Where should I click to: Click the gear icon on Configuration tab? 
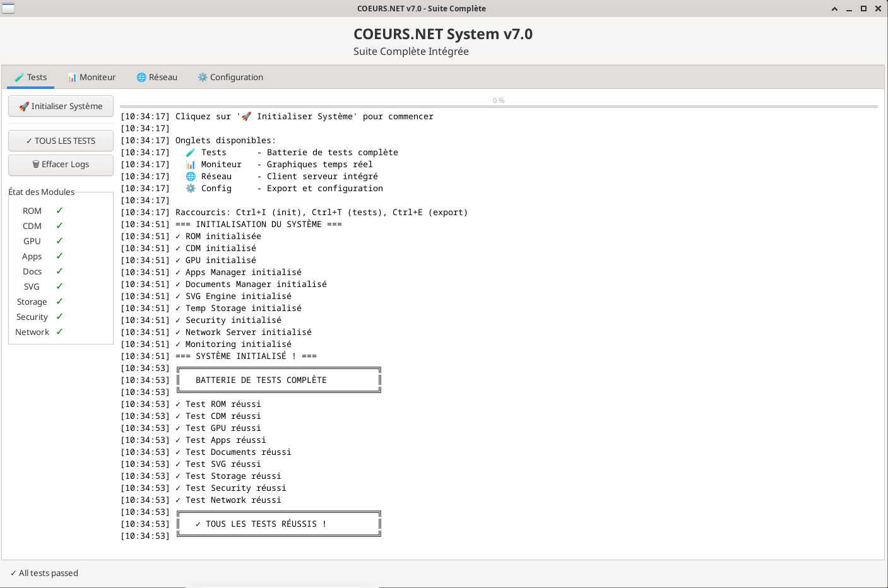203,78
